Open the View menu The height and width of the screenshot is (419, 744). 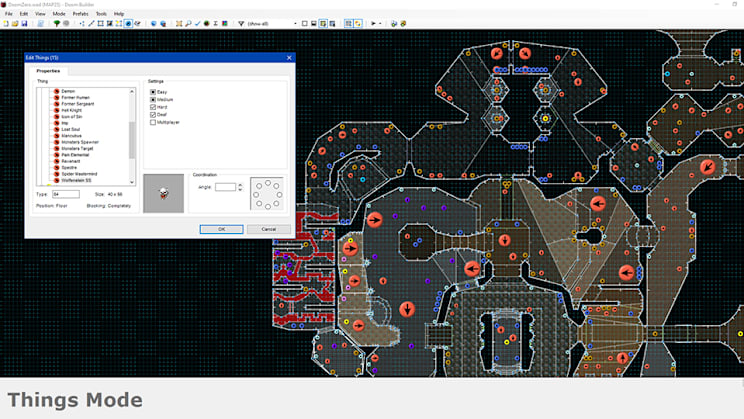40,14
